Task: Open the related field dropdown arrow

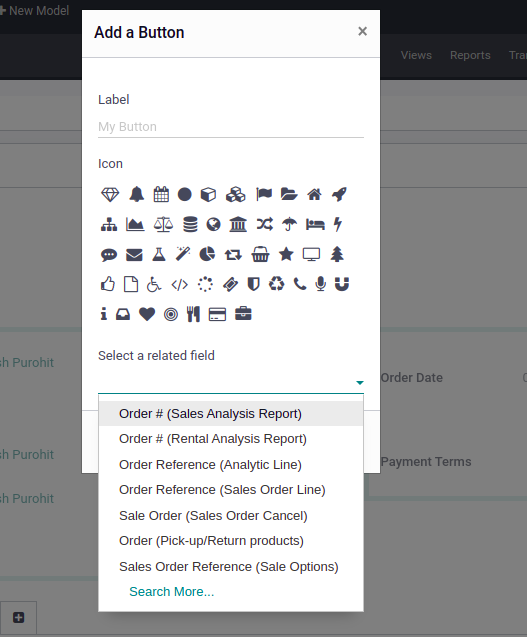Action: click(x=360, y=383)
